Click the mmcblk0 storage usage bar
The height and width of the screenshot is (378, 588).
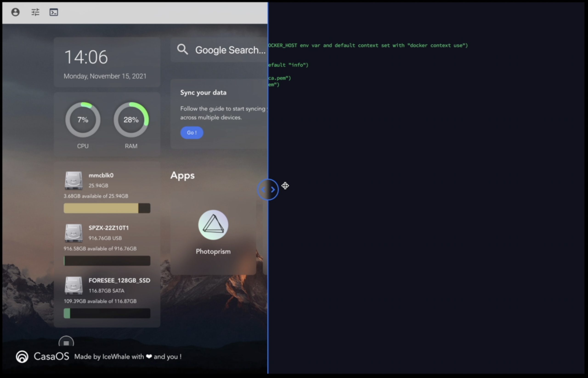[107, 208]
